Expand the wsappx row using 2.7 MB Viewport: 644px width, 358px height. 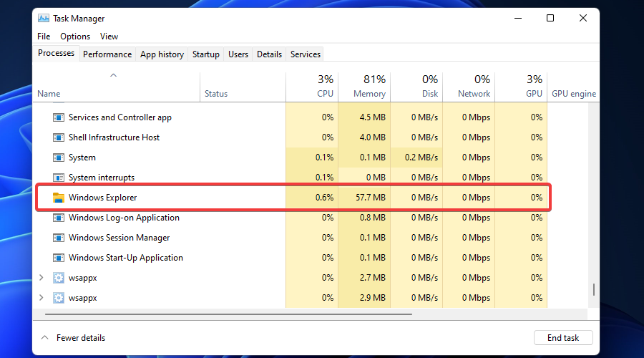tap(41, 278)
